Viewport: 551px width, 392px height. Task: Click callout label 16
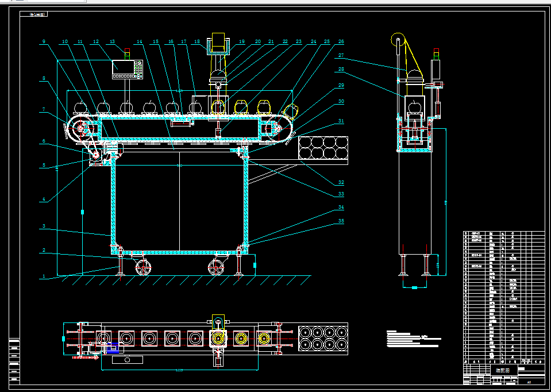[171, 41]
